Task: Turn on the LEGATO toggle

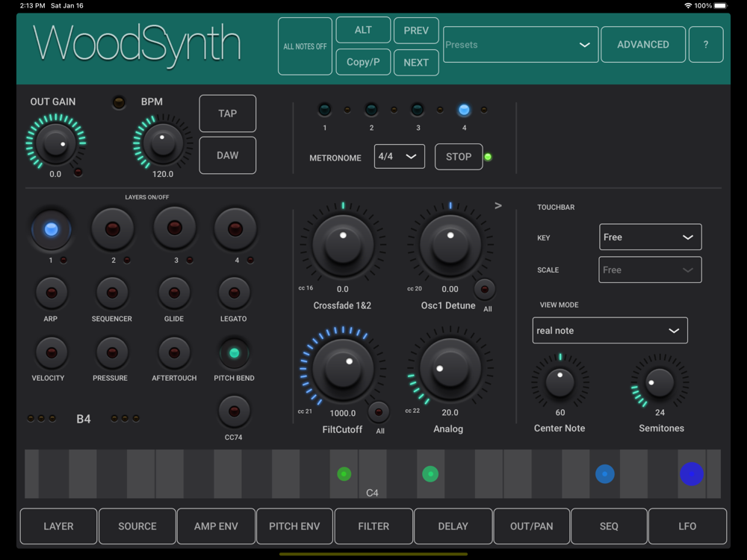Action: coord(234,293)
